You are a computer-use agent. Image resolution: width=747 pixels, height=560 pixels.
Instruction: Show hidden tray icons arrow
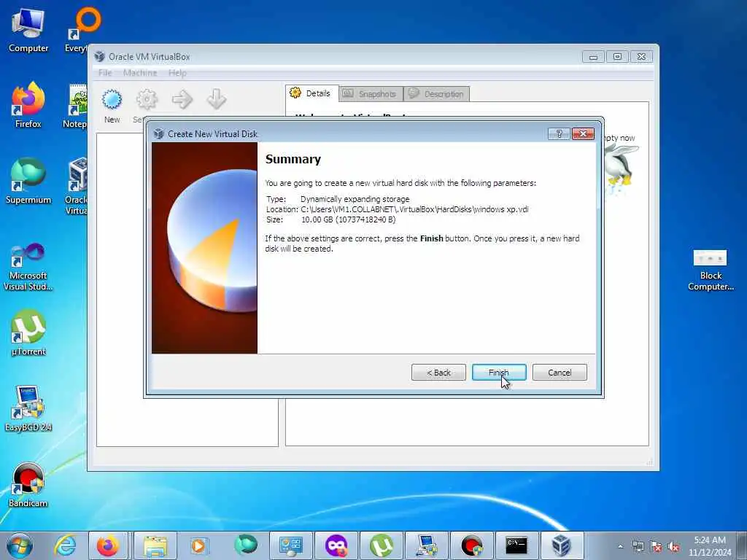620,546
